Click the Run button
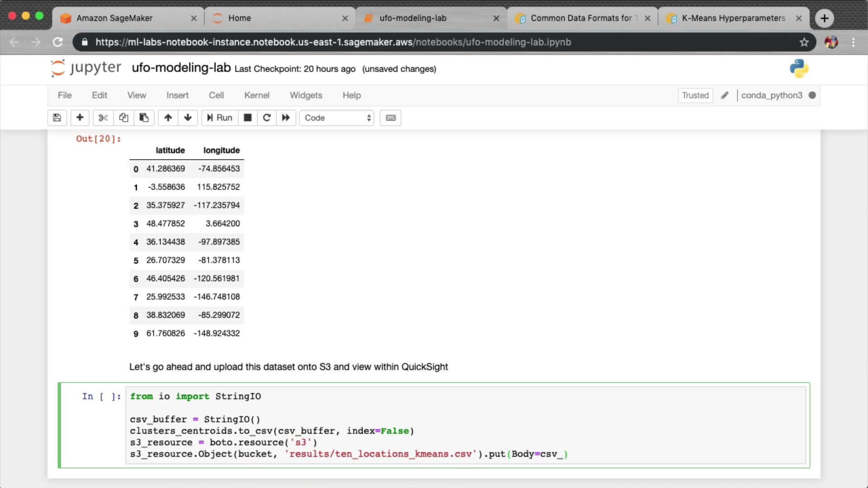 [220, 118]
